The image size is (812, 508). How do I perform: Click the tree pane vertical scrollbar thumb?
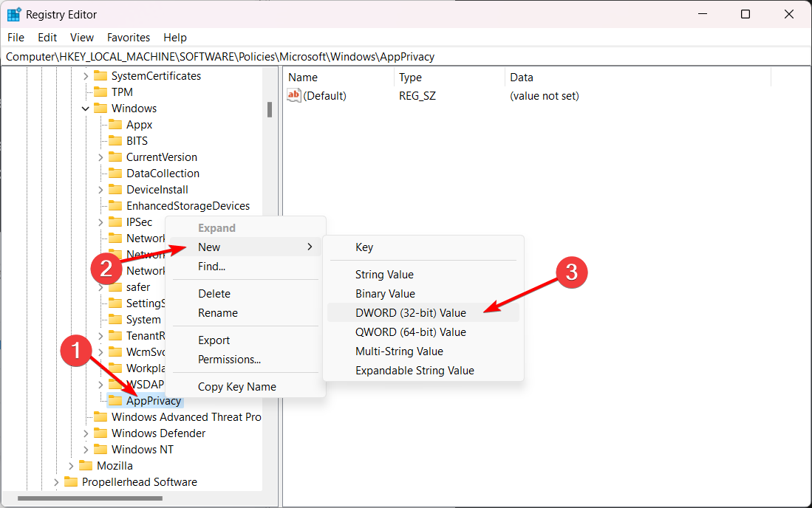pyautogui.click(x=270, y=109)
